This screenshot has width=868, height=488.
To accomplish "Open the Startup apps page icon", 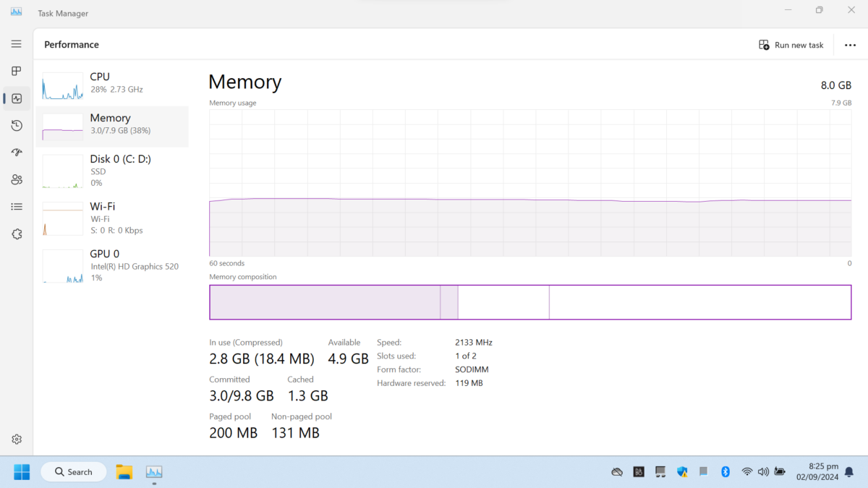I will 17,153.
